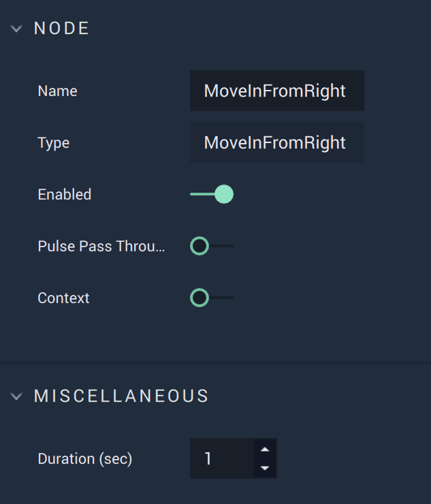The image size is (431, 504).
Task: Click the Enabled label
Action: 65,195
